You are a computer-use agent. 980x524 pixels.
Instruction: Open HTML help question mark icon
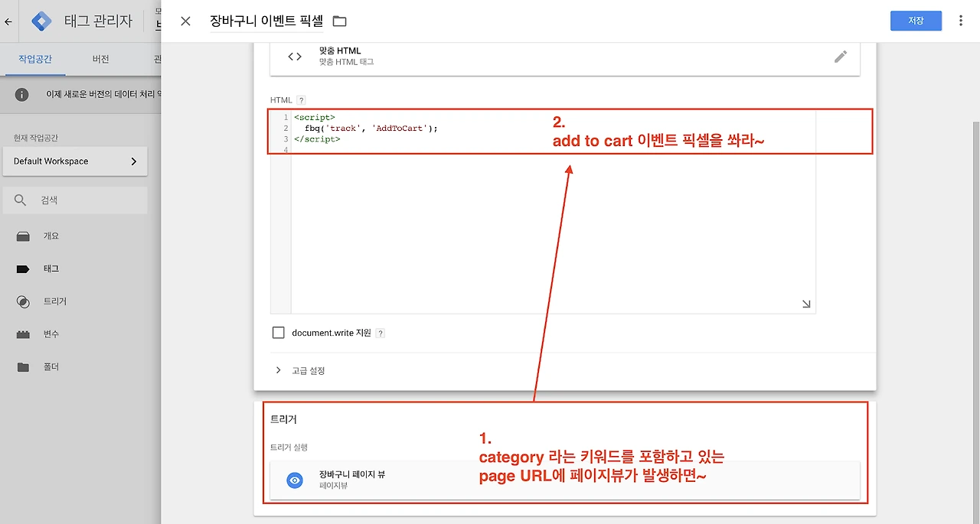(x=301, y=100)
